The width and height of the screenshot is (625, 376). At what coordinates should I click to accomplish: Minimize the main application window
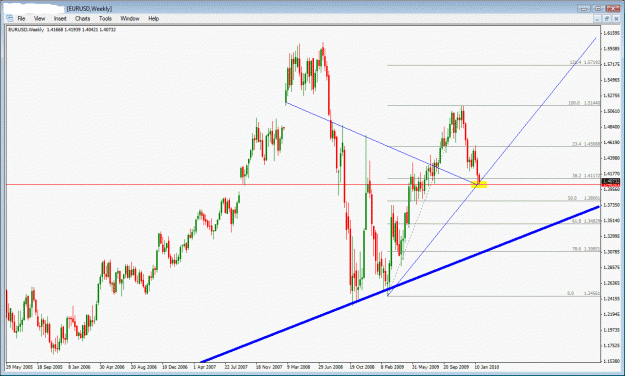coord(585,8)
